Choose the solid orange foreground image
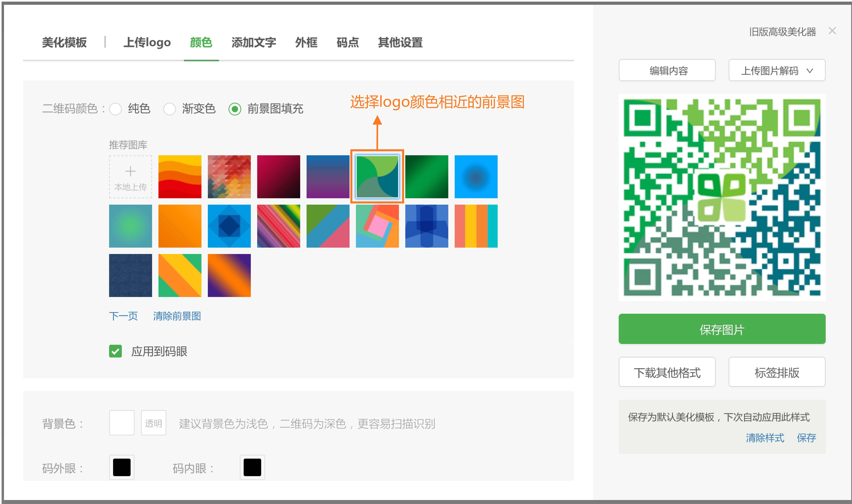The width and height of the screenshot is (852, 504). click(x=180, y=226)
